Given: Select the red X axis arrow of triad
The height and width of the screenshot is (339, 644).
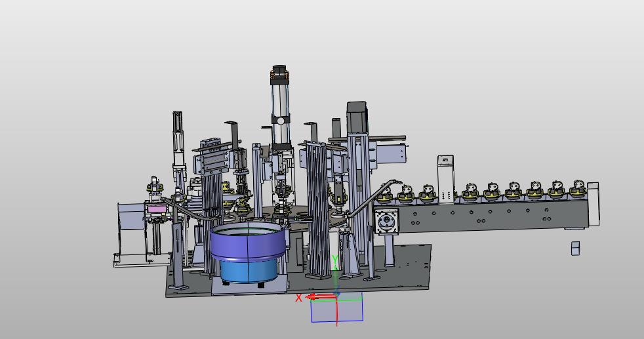Looking at the screenshot, I should click(x=321, y=297).
